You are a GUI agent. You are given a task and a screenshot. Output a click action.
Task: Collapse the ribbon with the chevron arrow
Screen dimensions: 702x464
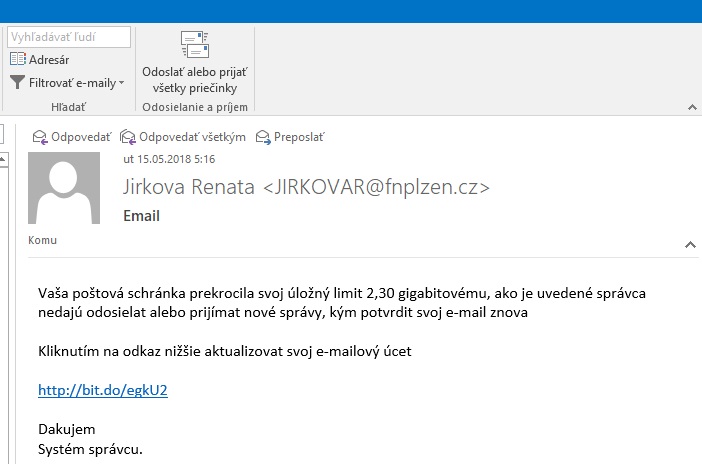click(x=692, y=107)
